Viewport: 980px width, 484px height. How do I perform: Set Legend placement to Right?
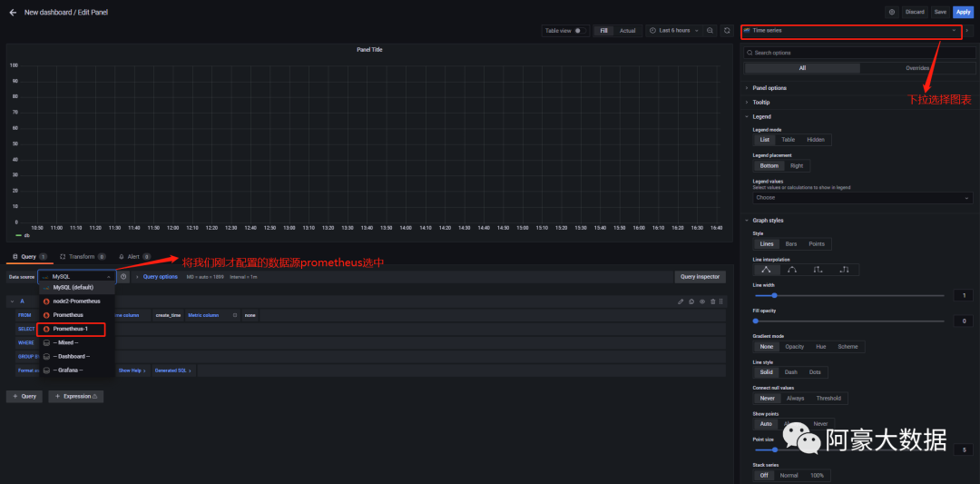click(797, 165)
